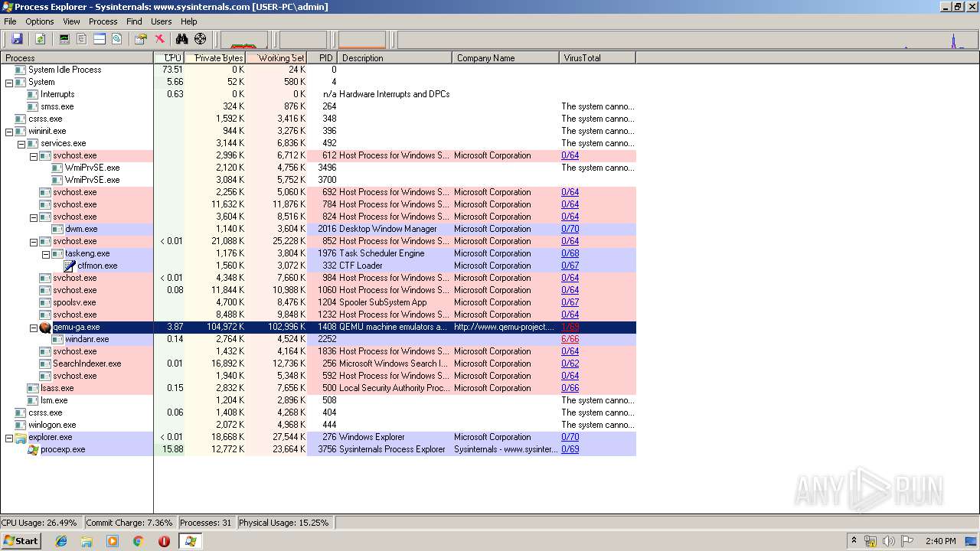Image resolution: width=980 pixels, height=551 pixels.
Task: Sort by the CPU column header
Action: (x=169, y=57)
